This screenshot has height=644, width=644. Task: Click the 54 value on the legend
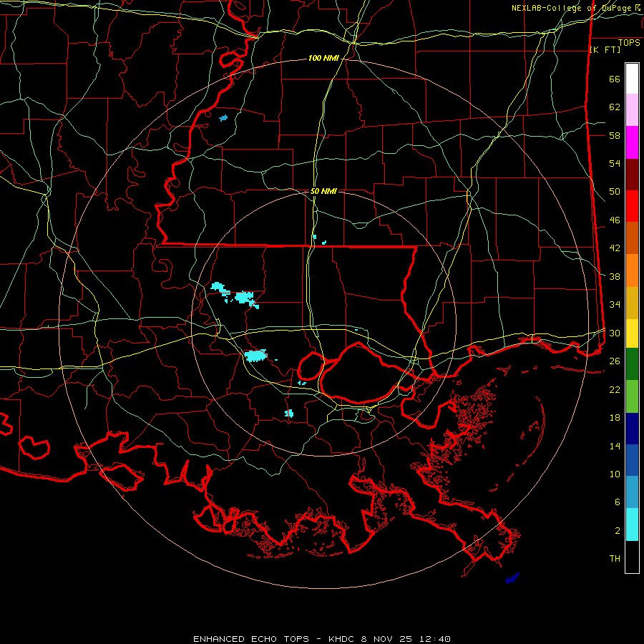[615, 163]
